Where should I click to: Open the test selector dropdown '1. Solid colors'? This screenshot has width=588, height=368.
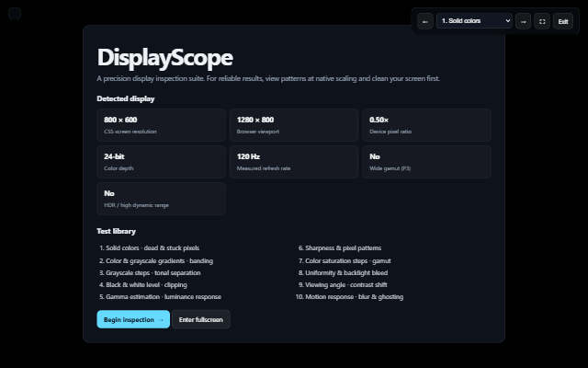tap(474, 21)
